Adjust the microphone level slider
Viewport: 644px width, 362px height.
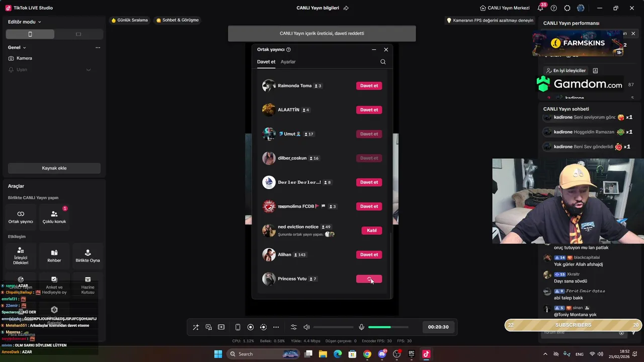coord(388,327)
